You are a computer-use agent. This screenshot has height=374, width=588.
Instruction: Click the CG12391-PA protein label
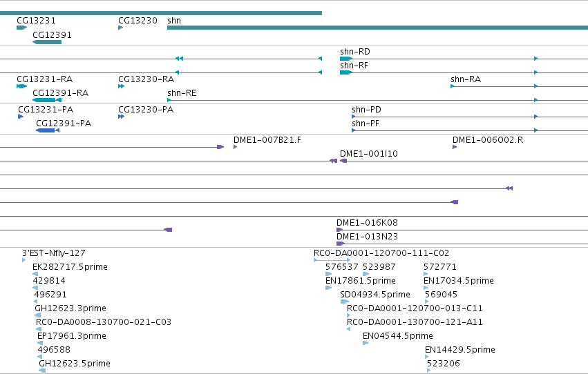[64, 124]
